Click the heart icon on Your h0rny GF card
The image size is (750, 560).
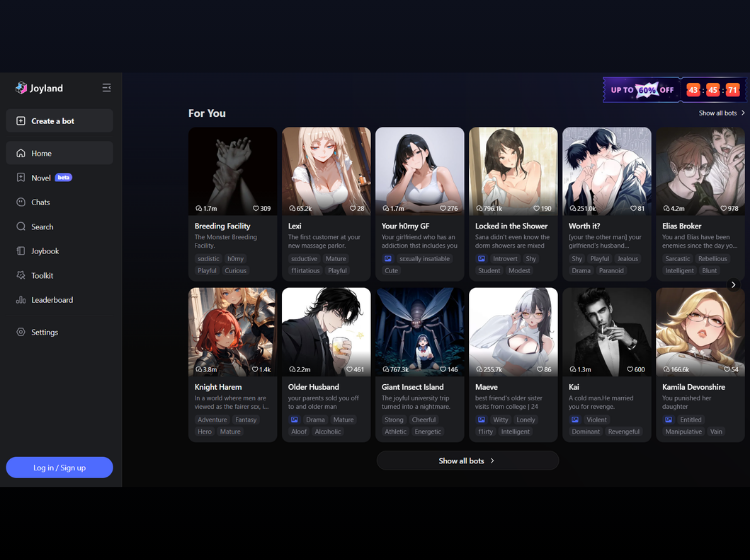(x=443, y=209)
